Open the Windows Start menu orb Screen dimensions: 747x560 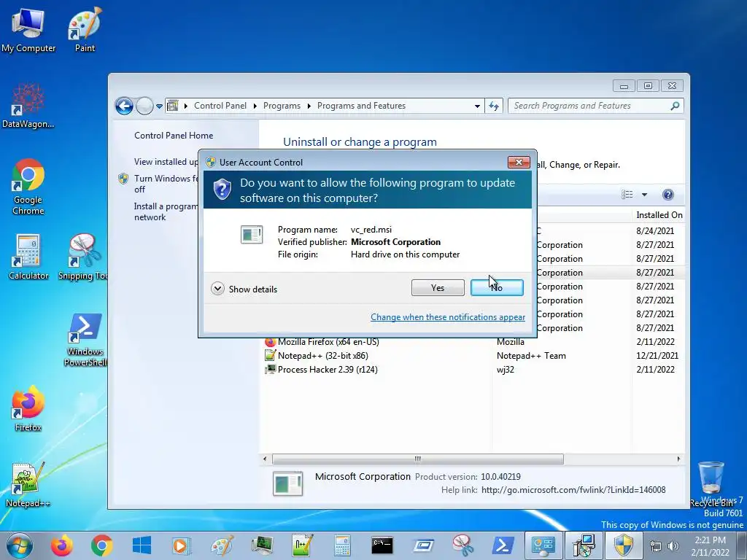coord(20,545)
